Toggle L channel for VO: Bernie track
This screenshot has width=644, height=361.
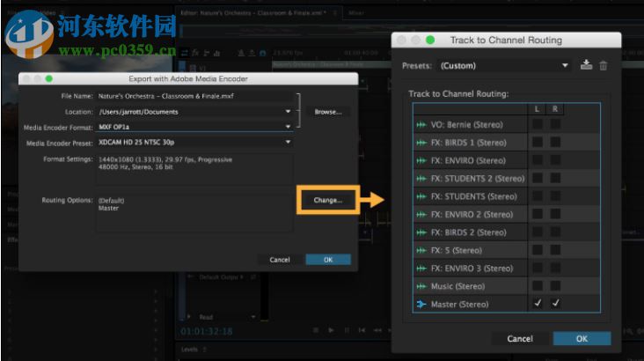click(x=538, y=124)
